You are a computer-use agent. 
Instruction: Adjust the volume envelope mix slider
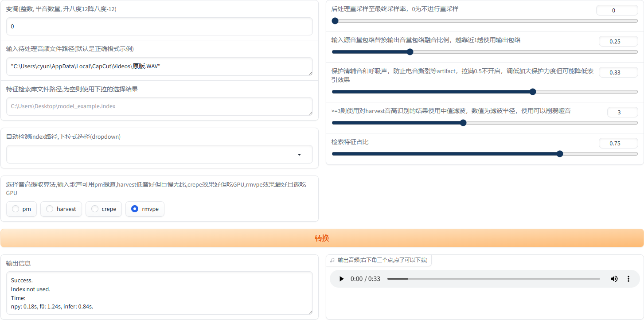484,52
